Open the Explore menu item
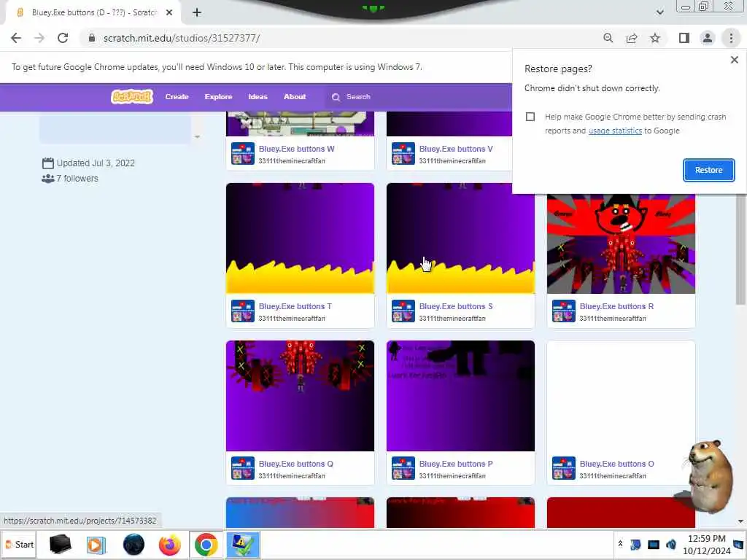This screenshot has height=560, width=747. (x=218, y=97)
